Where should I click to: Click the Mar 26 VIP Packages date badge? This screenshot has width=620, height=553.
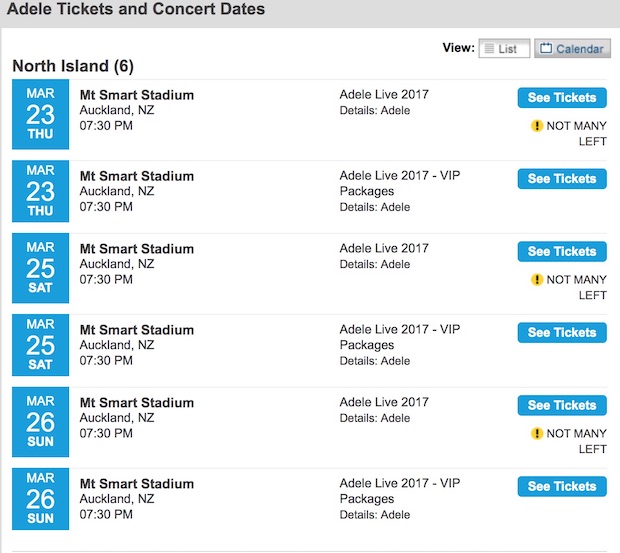tap(40, 498)
